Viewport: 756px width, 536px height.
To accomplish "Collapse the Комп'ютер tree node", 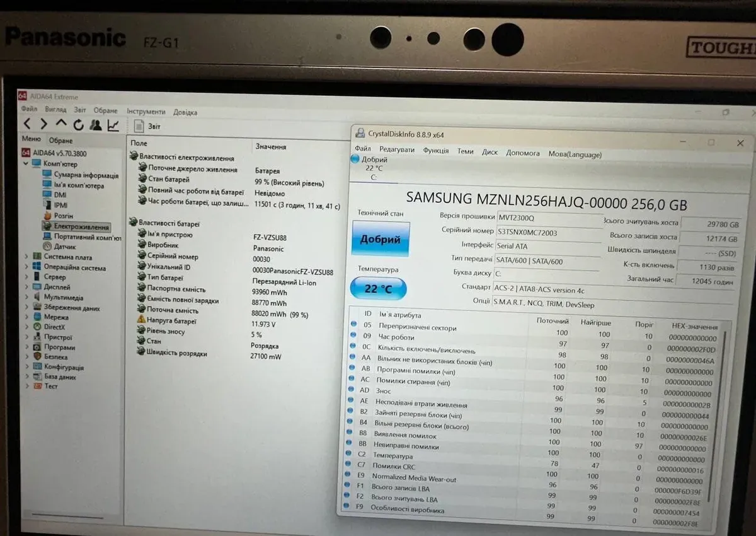I will 26,164.
